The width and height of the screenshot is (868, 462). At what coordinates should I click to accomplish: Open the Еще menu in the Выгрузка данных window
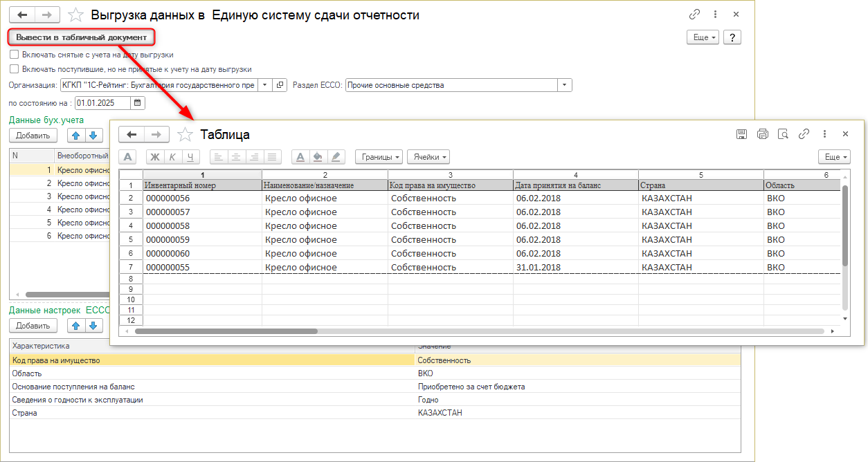[x=703, y=37]
